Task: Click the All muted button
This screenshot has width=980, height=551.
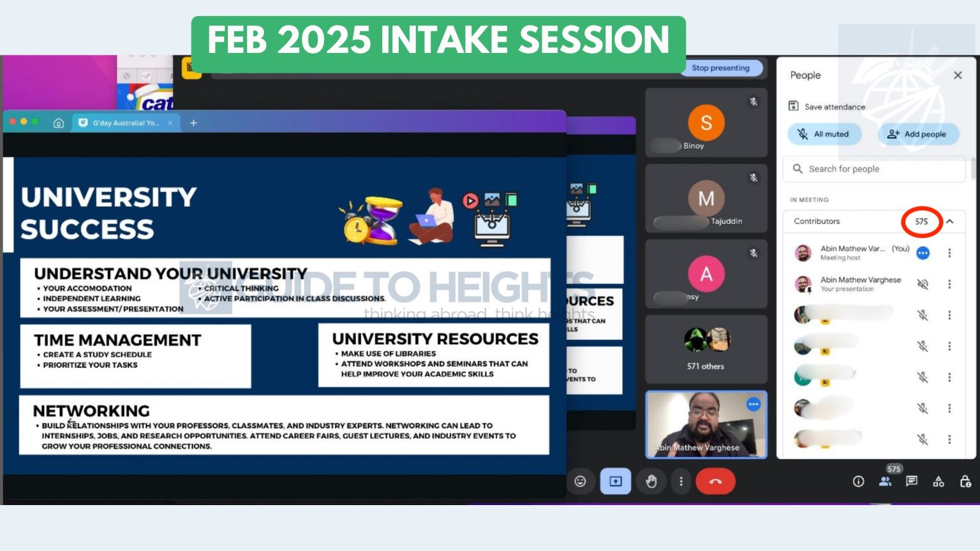Action: tap(824, 134)
